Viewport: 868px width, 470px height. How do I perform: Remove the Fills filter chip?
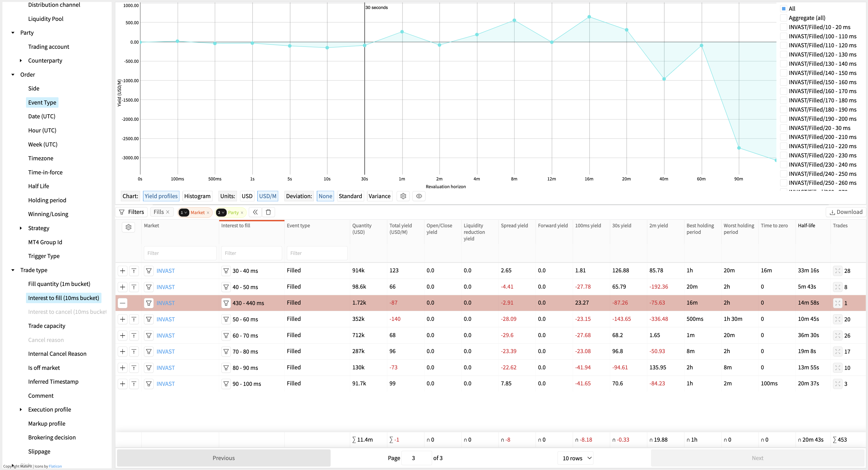(168, 212)
